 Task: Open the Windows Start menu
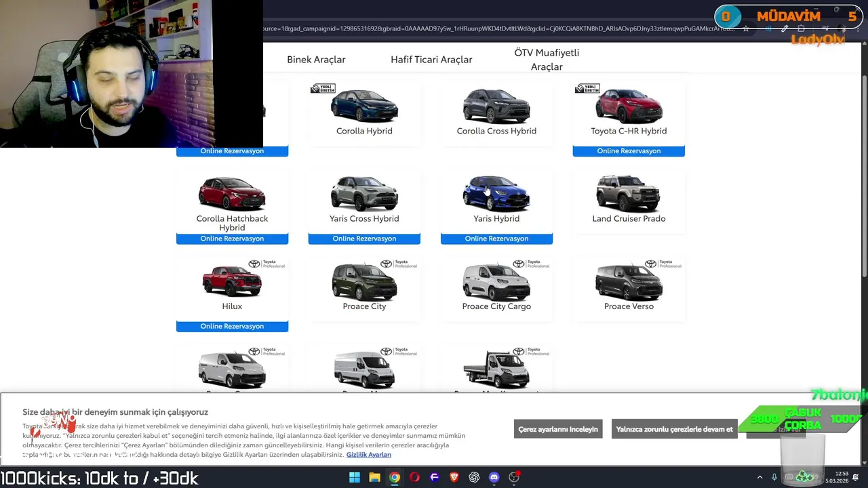pyautogui.click(x=355, y=477)
